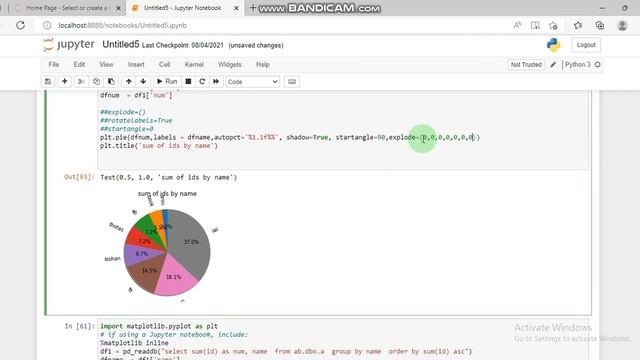Click the ##rotatelabels=True comment line
The image size is (640, 360).
(x=136, y=120)
